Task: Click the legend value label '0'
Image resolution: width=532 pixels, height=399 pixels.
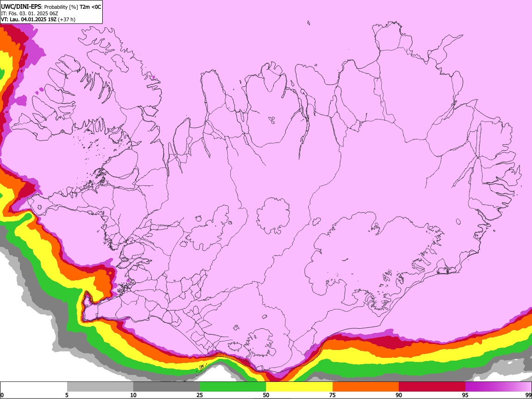Action: pos(2,395)
